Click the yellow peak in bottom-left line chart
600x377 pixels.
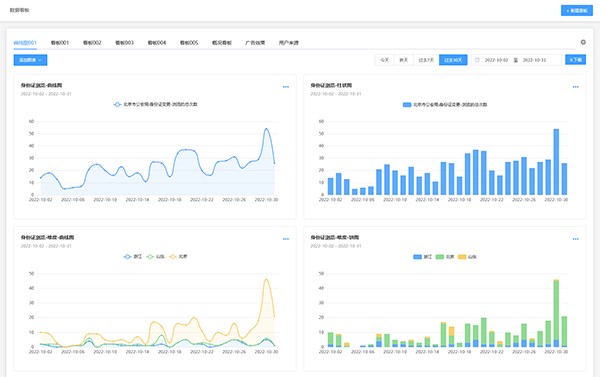[x=266, y=279]
